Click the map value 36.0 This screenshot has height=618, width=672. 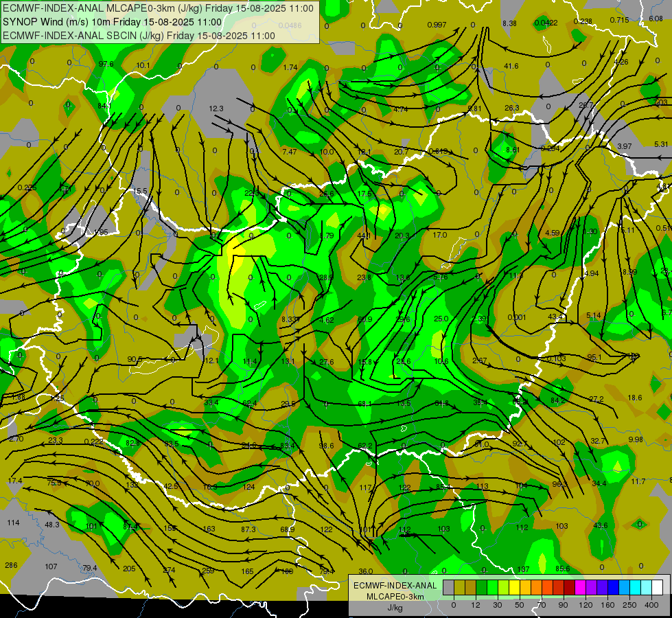coord(366,571)
